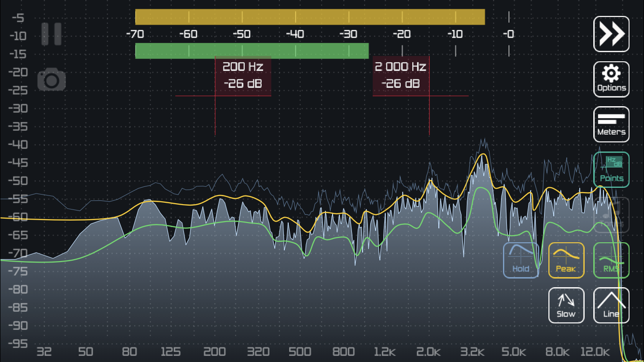Screen dimensions: 644x362
Task: Switch the Line graph style
Action: 611,305
